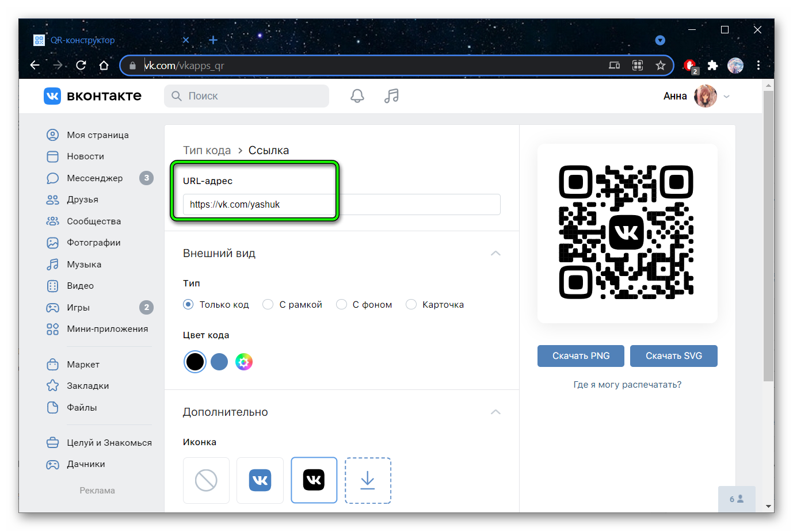The width and height of the screenshot is (793, 532).
Task: Click the page vertical scrollbar
Action: tap(769, 236)
